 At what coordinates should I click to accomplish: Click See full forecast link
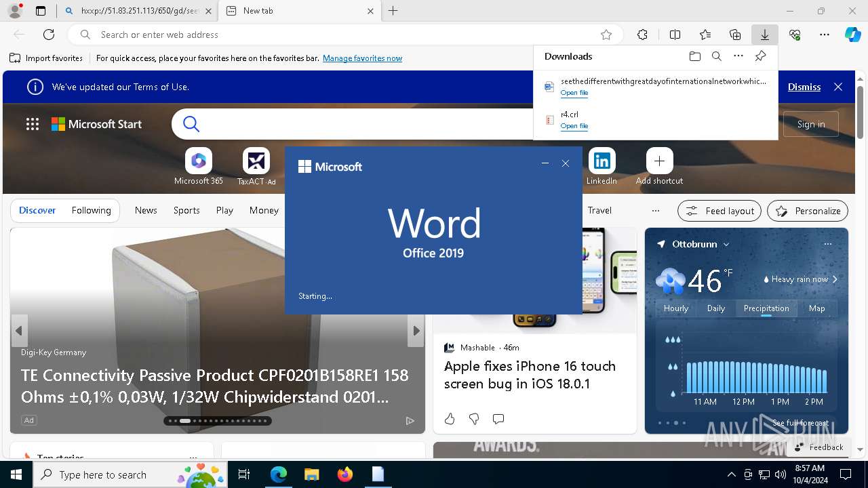(x=800, y=423)
